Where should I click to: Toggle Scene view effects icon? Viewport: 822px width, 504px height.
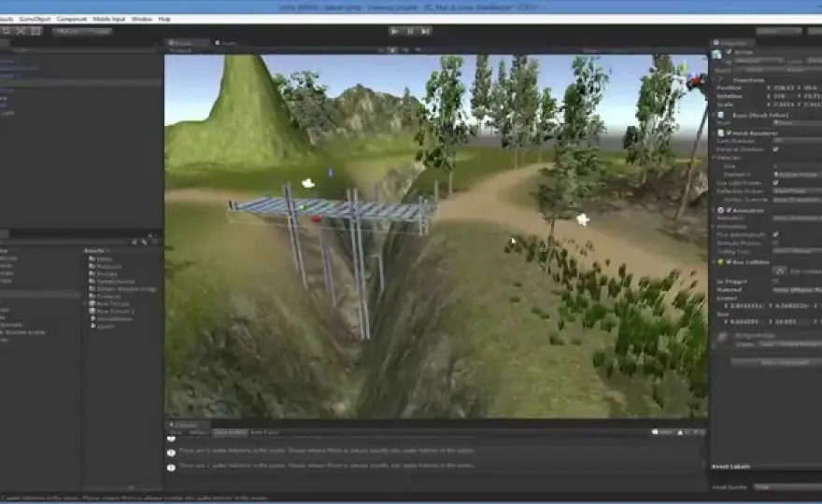[418, 50]
